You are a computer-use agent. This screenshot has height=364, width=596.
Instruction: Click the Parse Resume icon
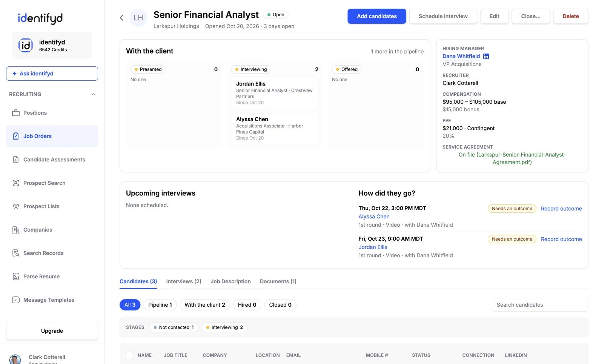[x=16, y=276]
